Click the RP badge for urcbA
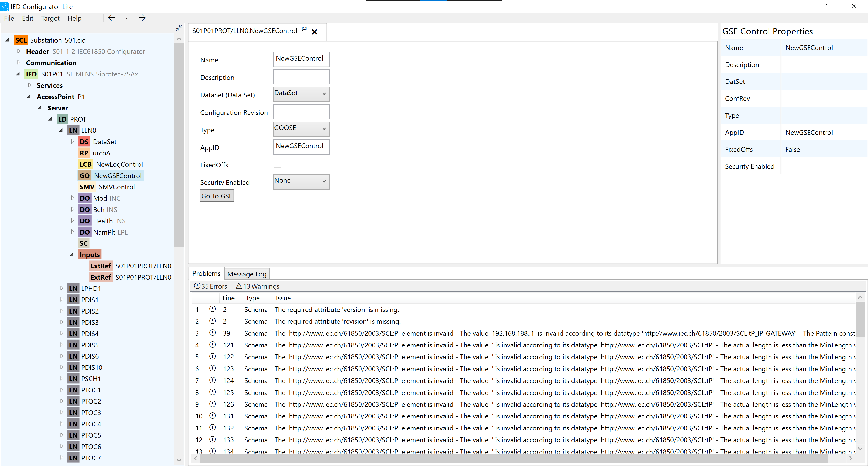868x466 pixels. 84,153
